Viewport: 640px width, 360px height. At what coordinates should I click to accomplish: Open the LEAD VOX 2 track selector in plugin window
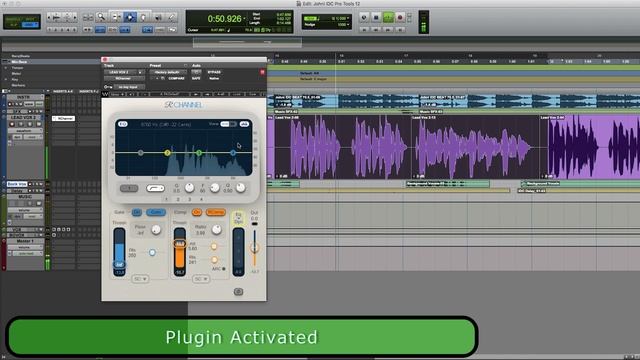click(124, 72)
